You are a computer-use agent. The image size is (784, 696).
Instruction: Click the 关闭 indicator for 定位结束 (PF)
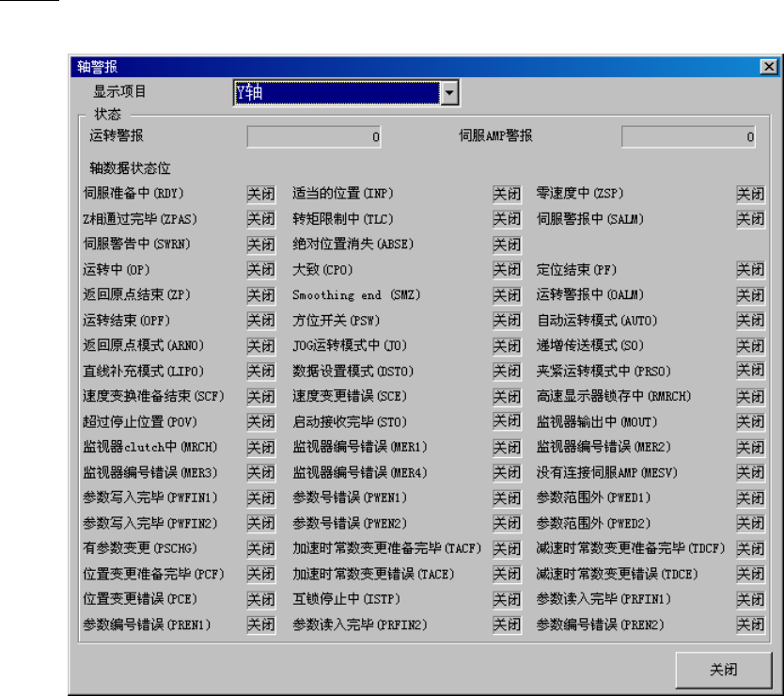(750, 270)
